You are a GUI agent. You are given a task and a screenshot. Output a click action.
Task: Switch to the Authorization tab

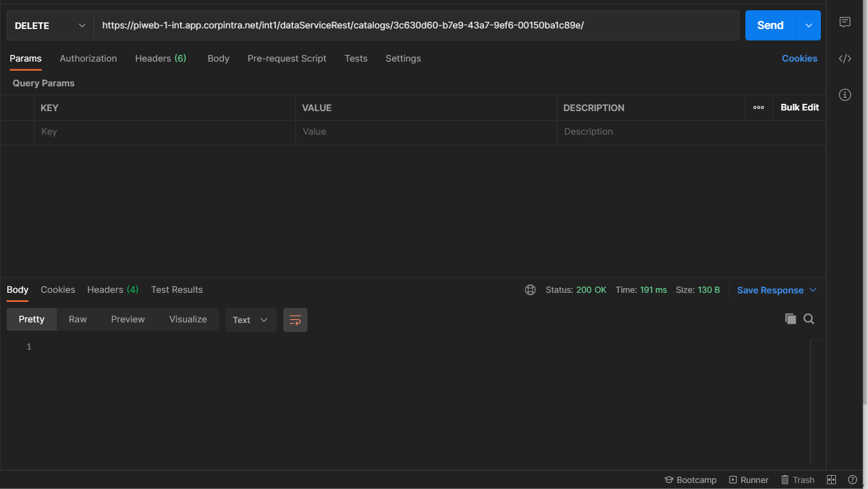(88, 58)
